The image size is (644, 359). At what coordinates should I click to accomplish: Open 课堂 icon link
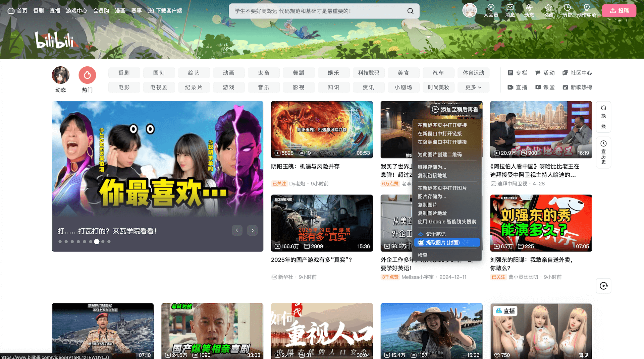point(545,87)
